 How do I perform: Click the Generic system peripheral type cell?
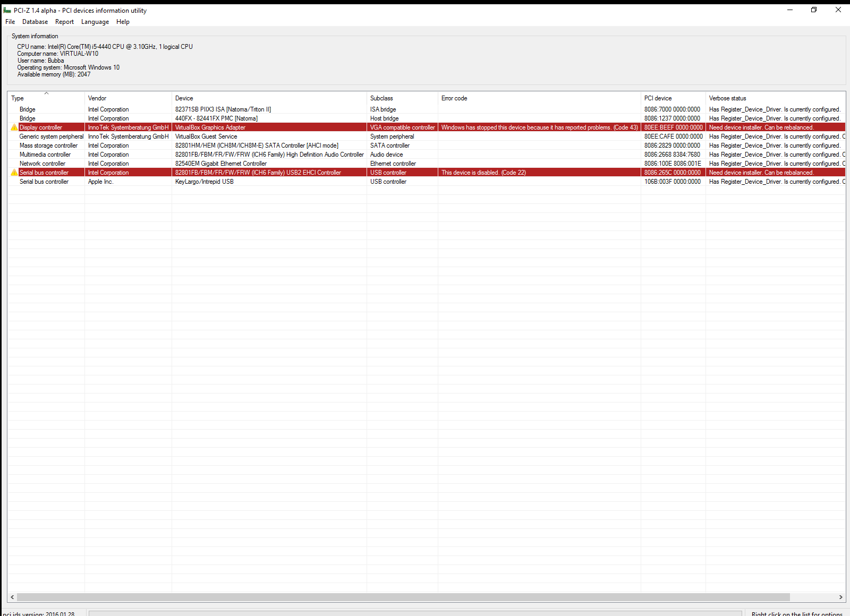pyautogui.click(x=52, y=136)
